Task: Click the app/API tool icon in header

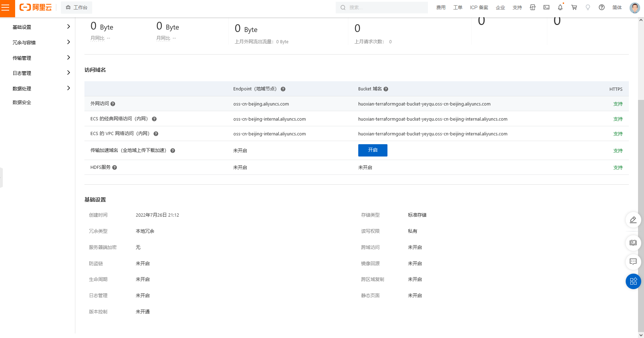Action: point(532,7)
